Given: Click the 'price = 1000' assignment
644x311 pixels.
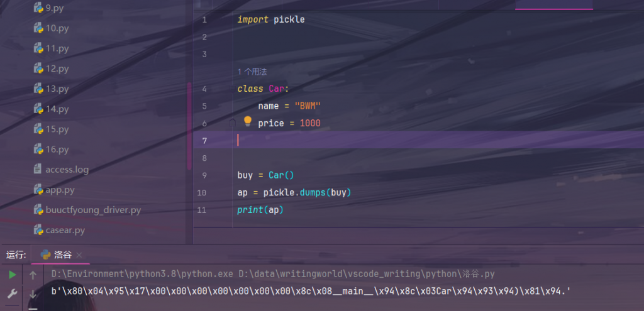Looking at the screenshot, I should 289,123.
